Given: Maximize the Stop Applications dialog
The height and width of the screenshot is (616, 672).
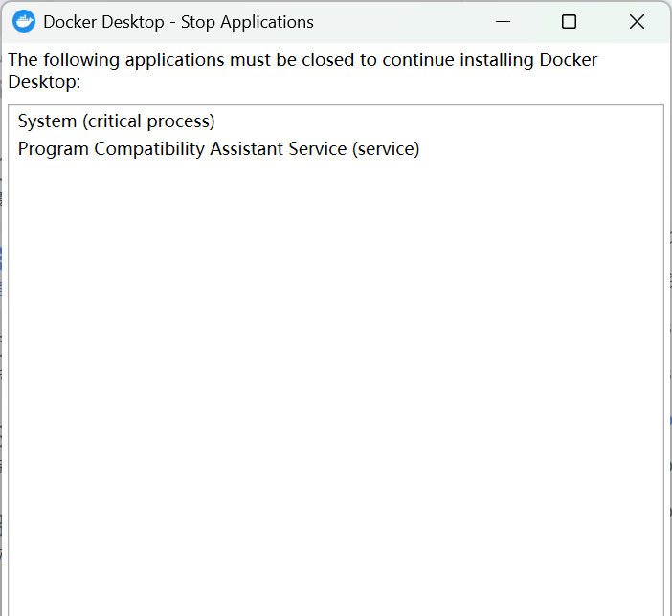Looking at the screenshot, I should pos(569,21).
